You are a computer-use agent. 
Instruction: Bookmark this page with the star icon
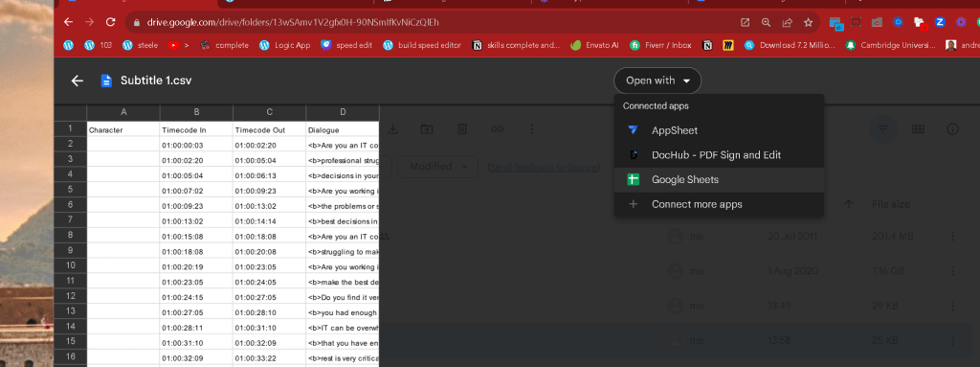[x=808, y=22]
